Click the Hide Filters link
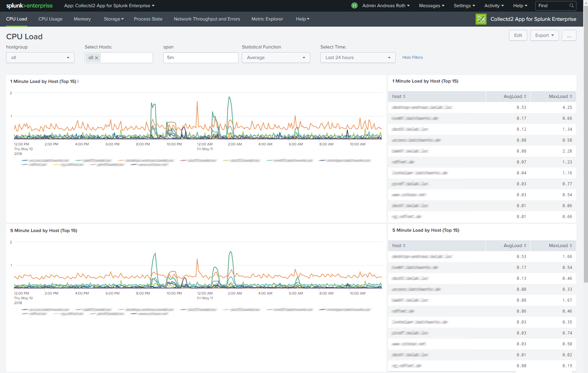588x373 pixels. pyautogui.click(x=412, y=58)
